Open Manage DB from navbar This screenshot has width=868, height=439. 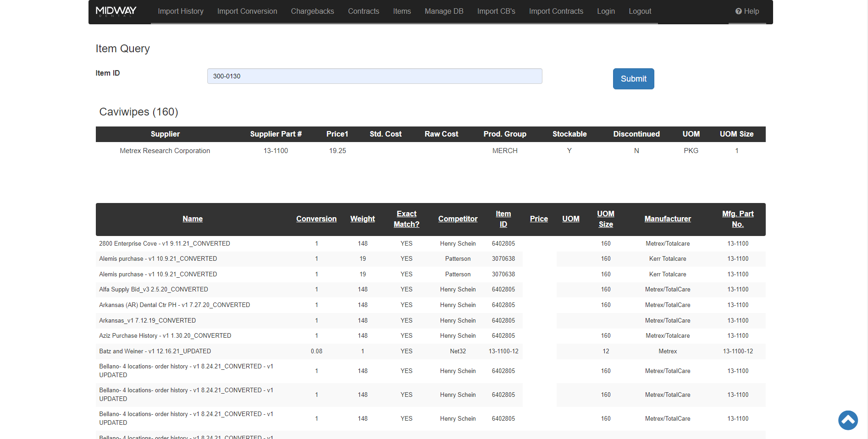(444, 11)
